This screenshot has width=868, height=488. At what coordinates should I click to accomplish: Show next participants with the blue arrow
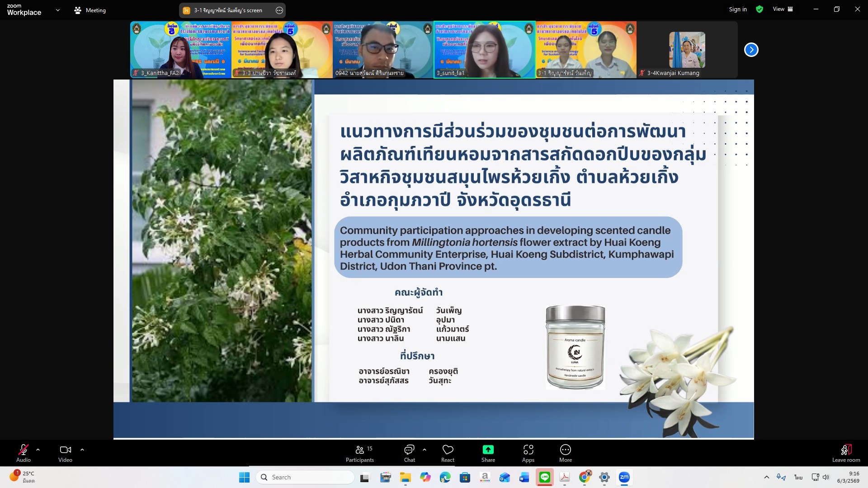pos(751,50)
